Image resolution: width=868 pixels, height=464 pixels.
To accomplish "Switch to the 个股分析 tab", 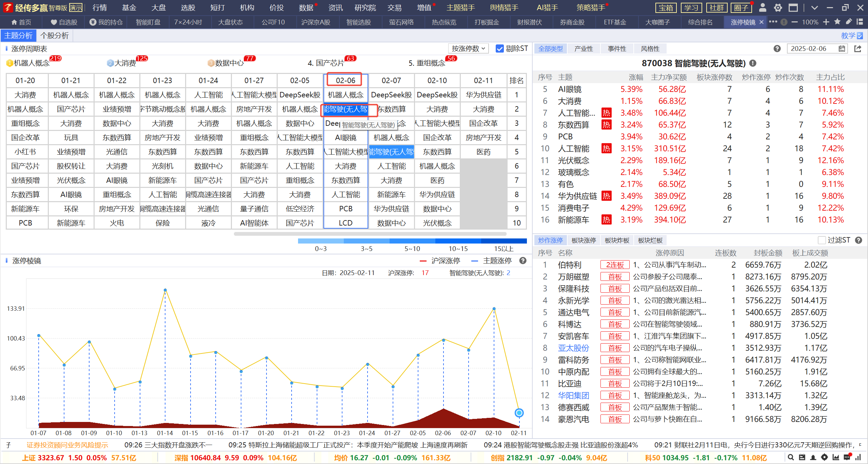I will click(54, 36).
